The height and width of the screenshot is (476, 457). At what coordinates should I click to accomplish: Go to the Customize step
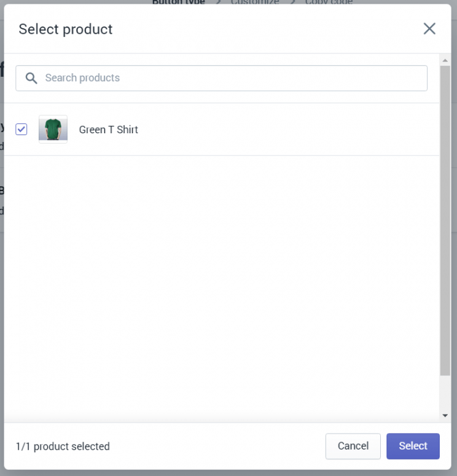click(255, 2)
